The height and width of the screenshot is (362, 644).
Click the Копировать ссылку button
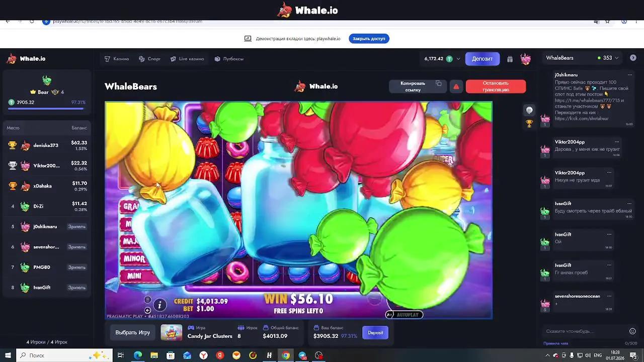[x=418, y=86]
